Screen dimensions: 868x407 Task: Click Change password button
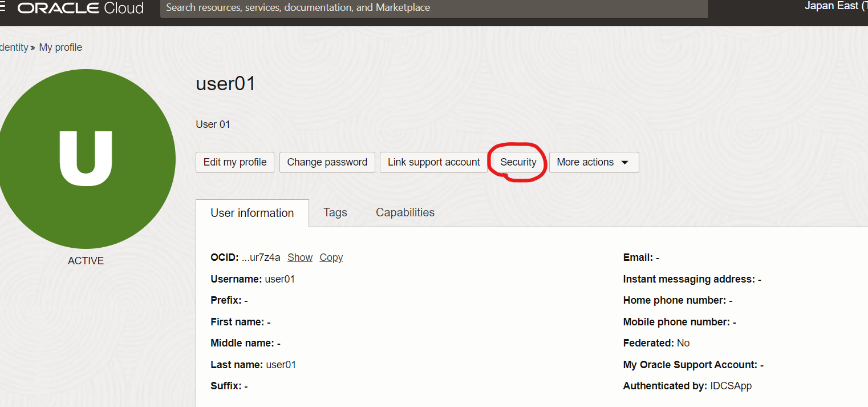coord(327,162)
